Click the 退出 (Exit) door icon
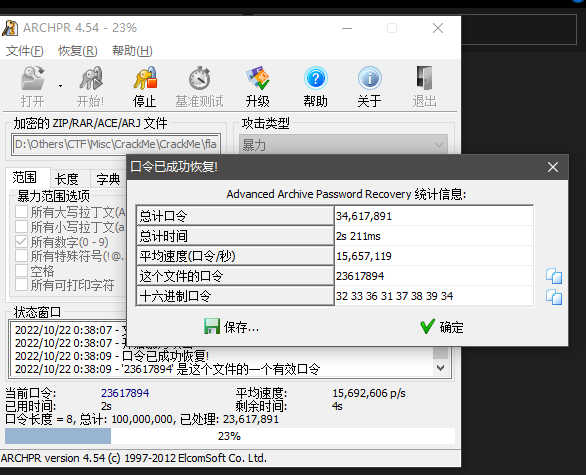Viewport: 586px width, 475px height. 425,78
